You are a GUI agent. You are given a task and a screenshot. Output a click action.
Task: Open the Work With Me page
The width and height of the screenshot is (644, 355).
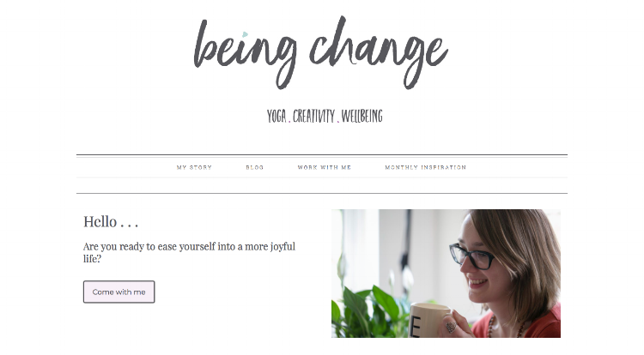coord(325,167)
